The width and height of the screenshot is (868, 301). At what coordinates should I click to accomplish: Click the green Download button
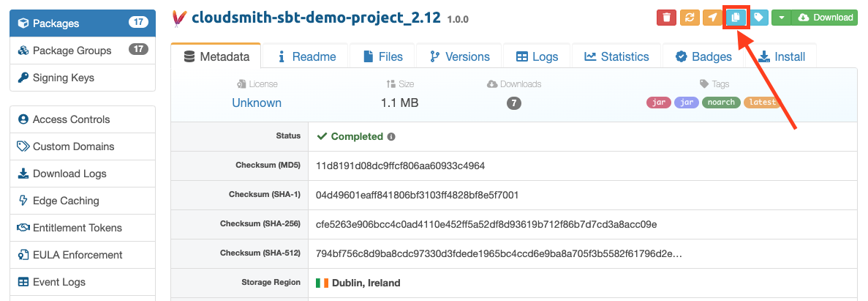(826, 17)
